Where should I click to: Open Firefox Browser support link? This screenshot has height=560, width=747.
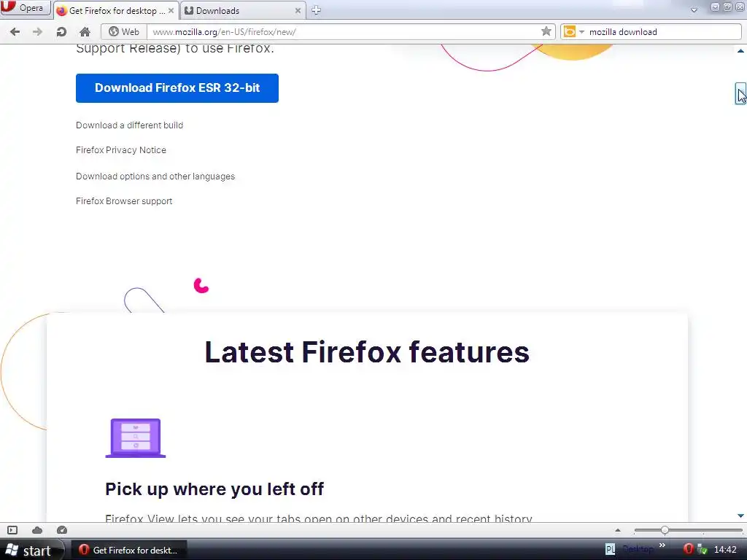pyautogui.click(x=124, y=201)
